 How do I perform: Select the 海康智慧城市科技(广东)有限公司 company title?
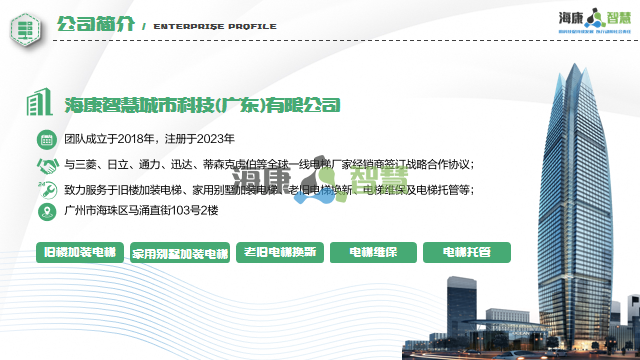pyautogui.click(x=202, y=105)
